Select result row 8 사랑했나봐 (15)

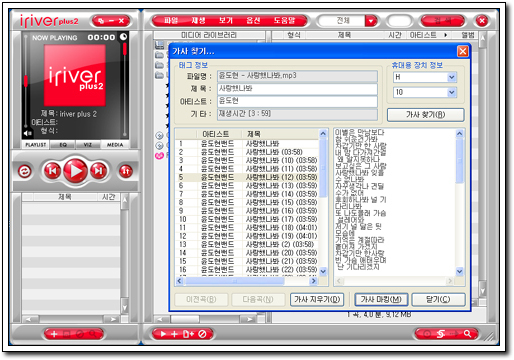247,202
